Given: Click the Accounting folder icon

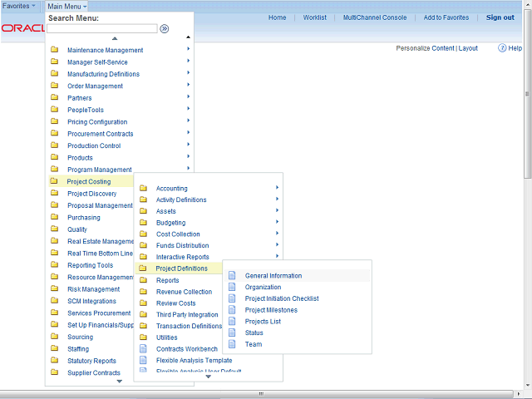Looking at the screenshot, I should [143, 189].
